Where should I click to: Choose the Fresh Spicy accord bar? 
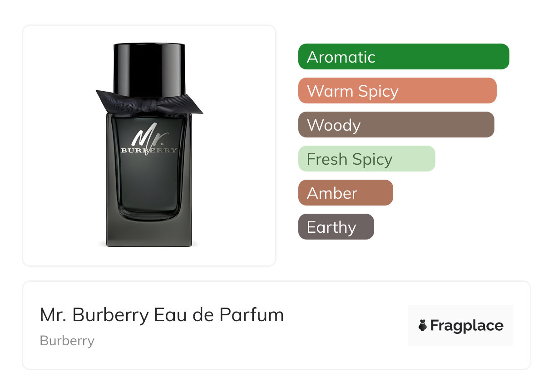[367, 159]
